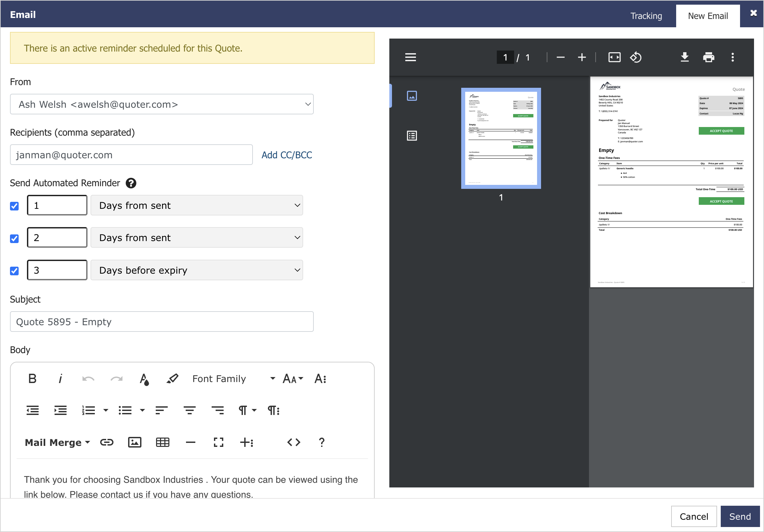
Task: Zoom out the PDF preview
Action: point(561,57)
